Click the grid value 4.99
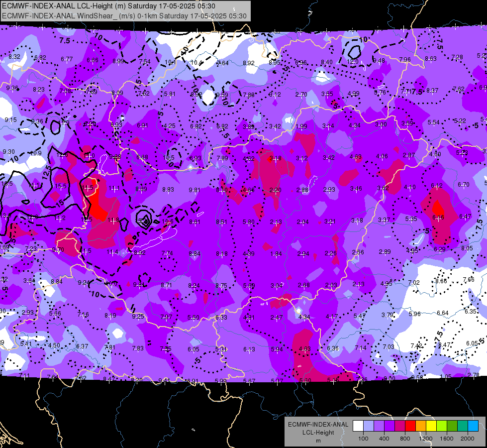487x448 pixels. pyautogui.click(x=354, y=93)
